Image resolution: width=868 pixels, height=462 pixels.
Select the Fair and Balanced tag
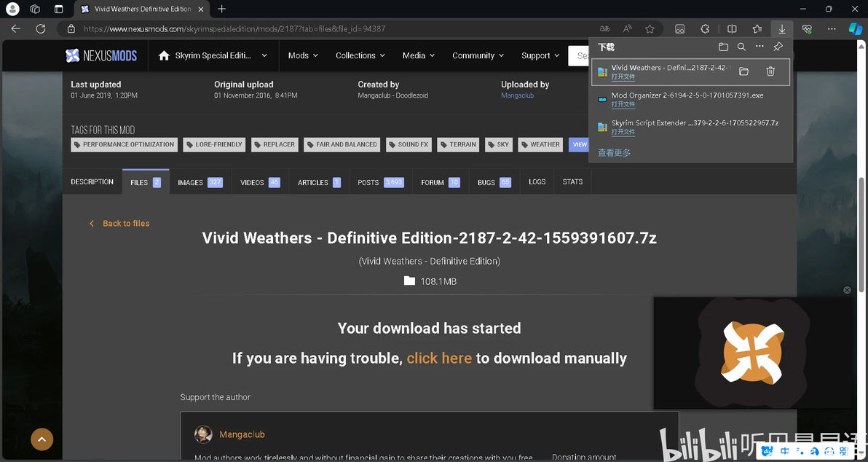coord(342,144)
